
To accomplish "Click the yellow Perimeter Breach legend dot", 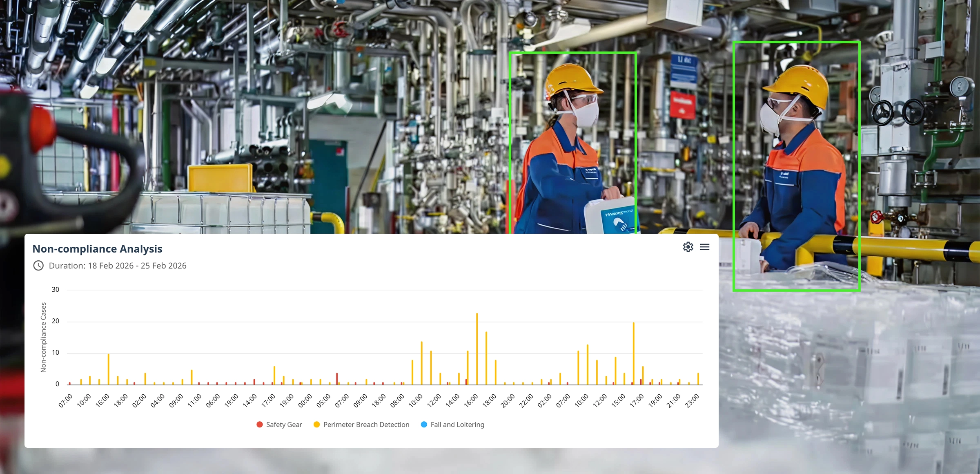I will point(316,425).
